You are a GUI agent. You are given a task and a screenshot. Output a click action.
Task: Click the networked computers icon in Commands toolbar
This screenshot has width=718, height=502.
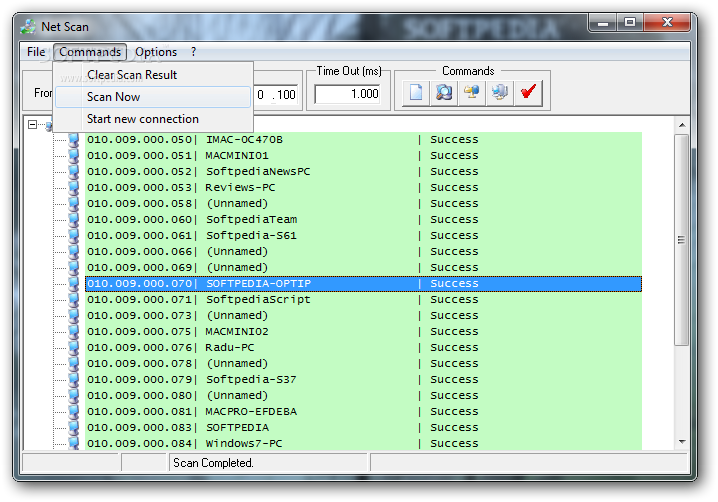pos(500,93)
